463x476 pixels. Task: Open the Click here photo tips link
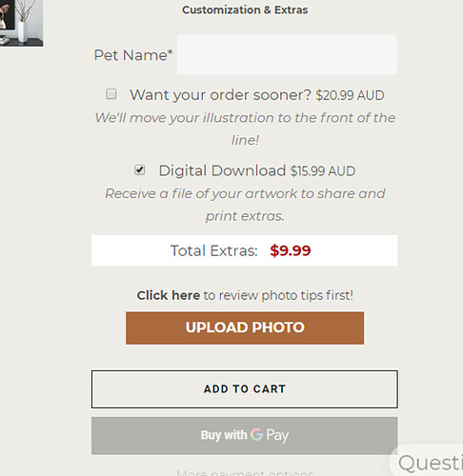(x=169, y=295)
